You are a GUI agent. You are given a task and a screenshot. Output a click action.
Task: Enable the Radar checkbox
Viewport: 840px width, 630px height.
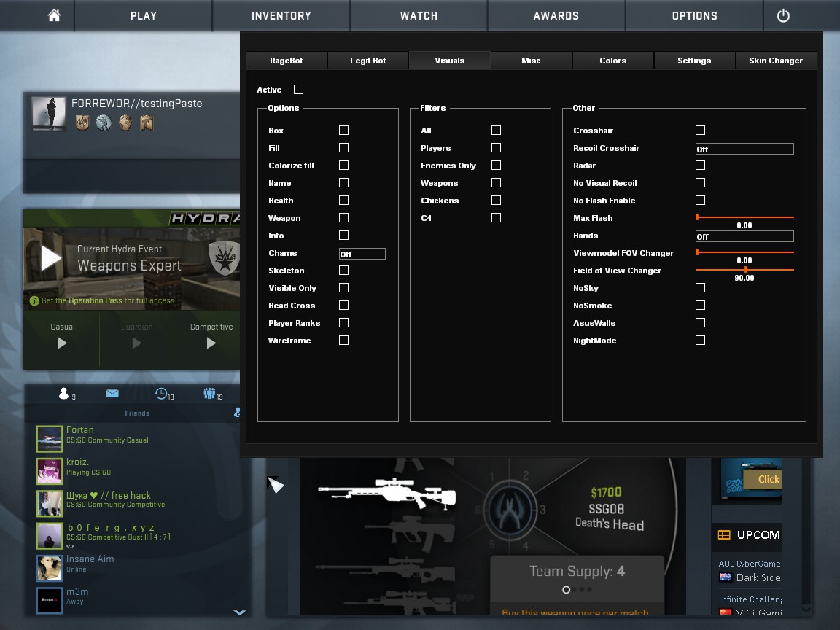pyautogui.click(x=700, y=166)
